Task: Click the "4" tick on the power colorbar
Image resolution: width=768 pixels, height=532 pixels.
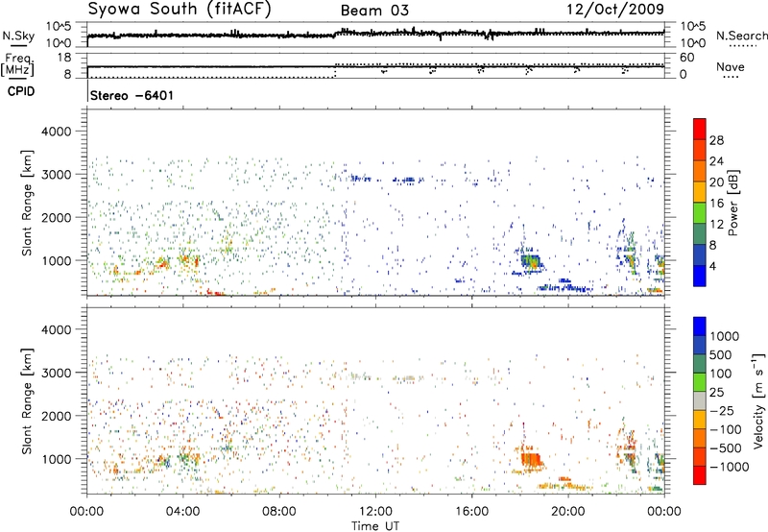Action: (713, 266)
